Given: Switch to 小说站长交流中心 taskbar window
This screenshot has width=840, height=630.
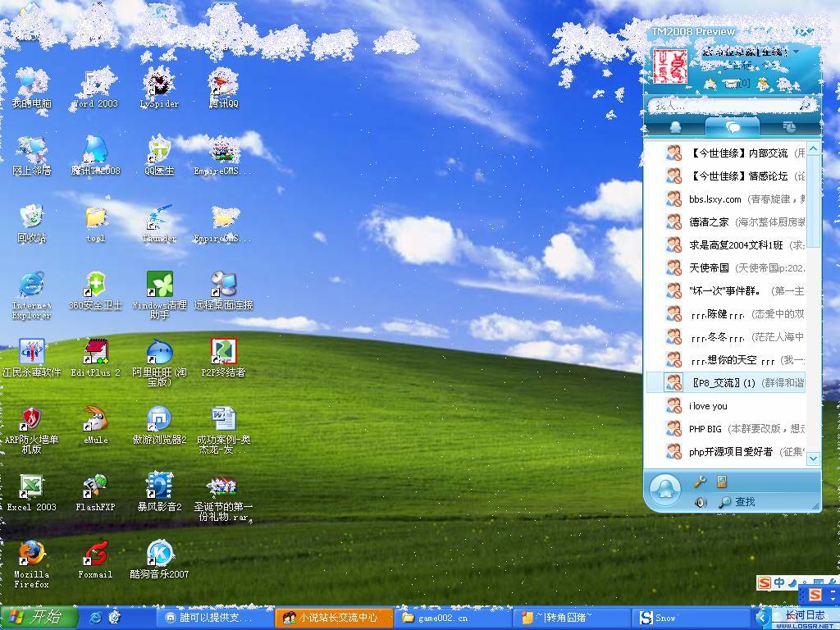Looking at the screenshot, I should point(333,618).
